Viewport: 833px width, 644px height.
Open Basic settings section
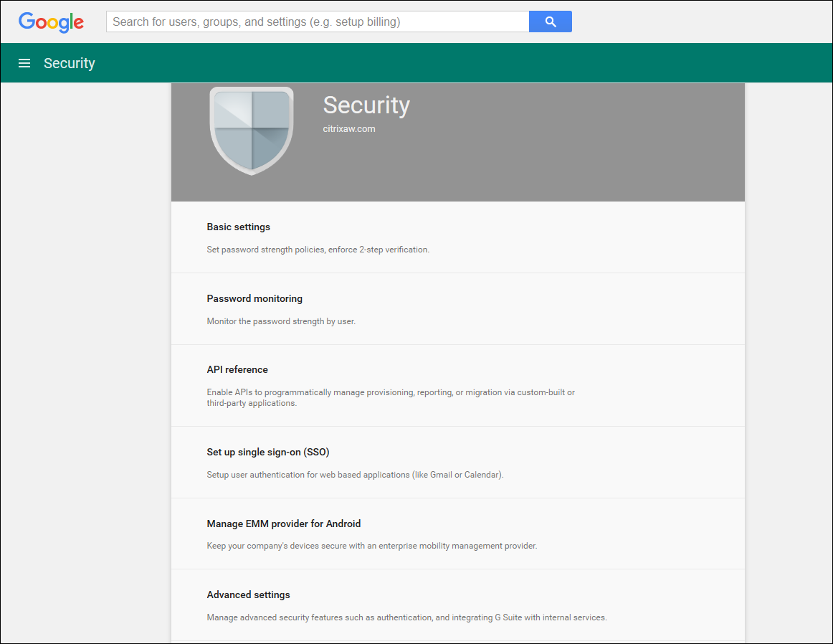coord(239,227)
